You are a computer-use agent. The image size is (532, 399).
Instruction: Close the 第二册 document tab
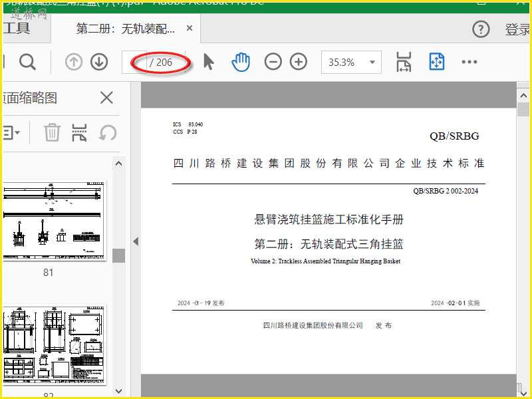pyautogui.click(x=190, y=28)
